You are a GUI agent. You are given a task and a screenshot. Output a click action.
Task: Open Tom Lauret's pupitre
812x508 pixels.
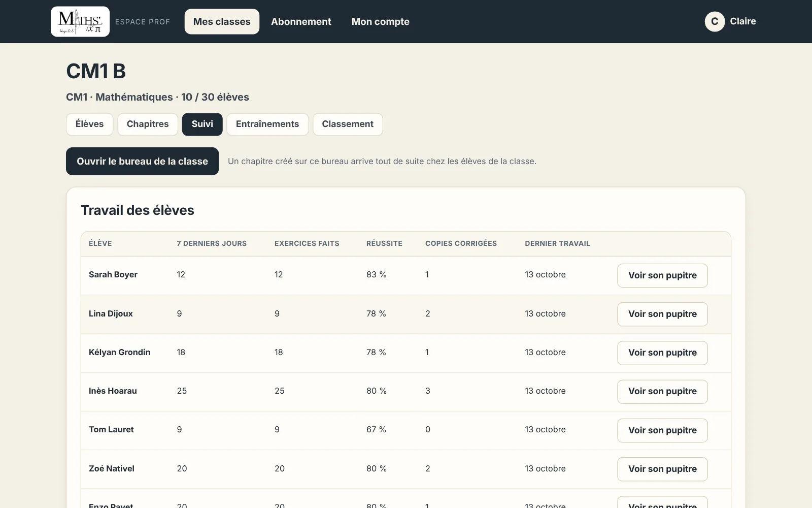pyautogui.click(x=662, y=430)
